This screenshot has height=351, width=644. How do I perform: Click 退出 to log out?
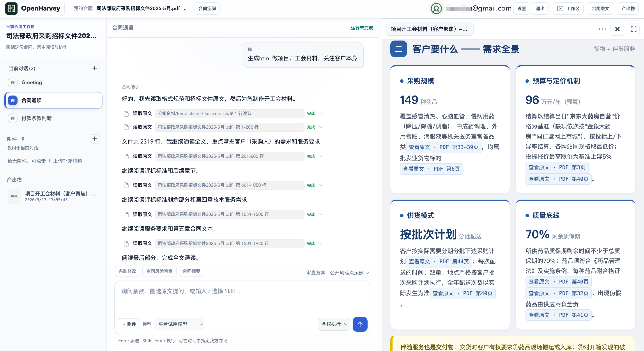point(540,9)
